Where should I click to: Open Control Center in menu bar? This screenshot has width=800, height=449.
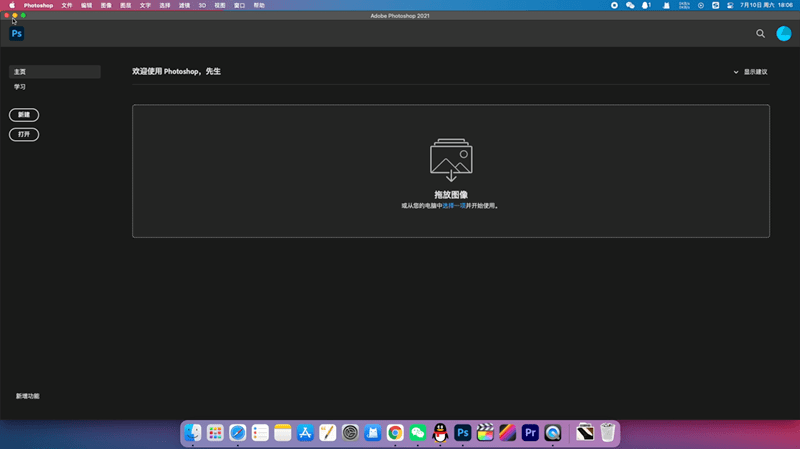point(730,5)
